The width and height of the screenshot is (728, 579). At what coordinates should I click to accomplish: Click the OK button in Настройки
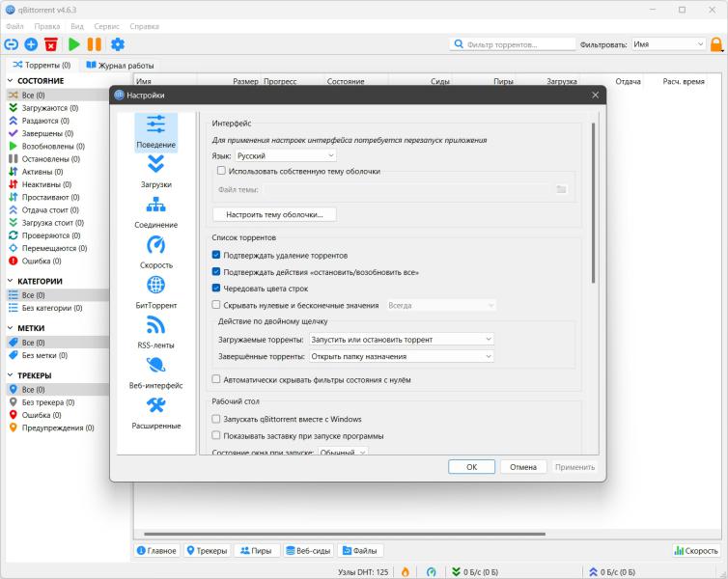pos(472,467)
